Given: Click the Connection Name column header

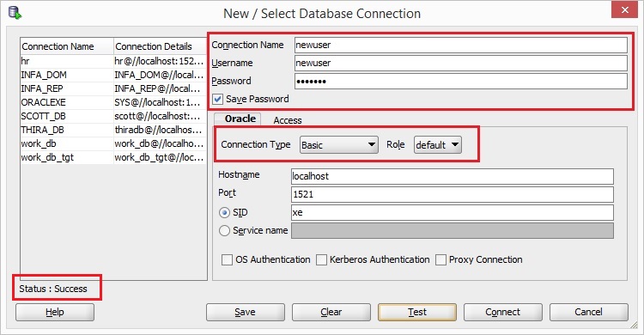Looking at the screenshot, I should [x=67, y=46].
